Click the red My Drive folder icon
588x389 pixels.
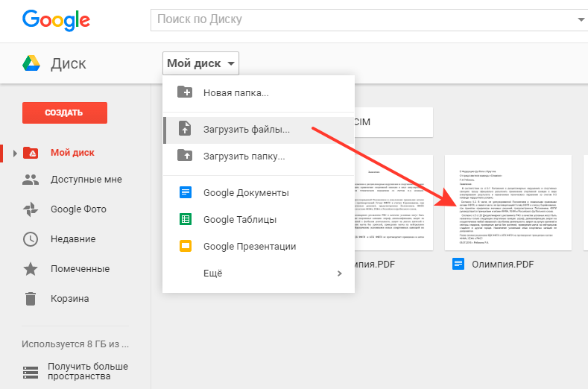(31, 153)
